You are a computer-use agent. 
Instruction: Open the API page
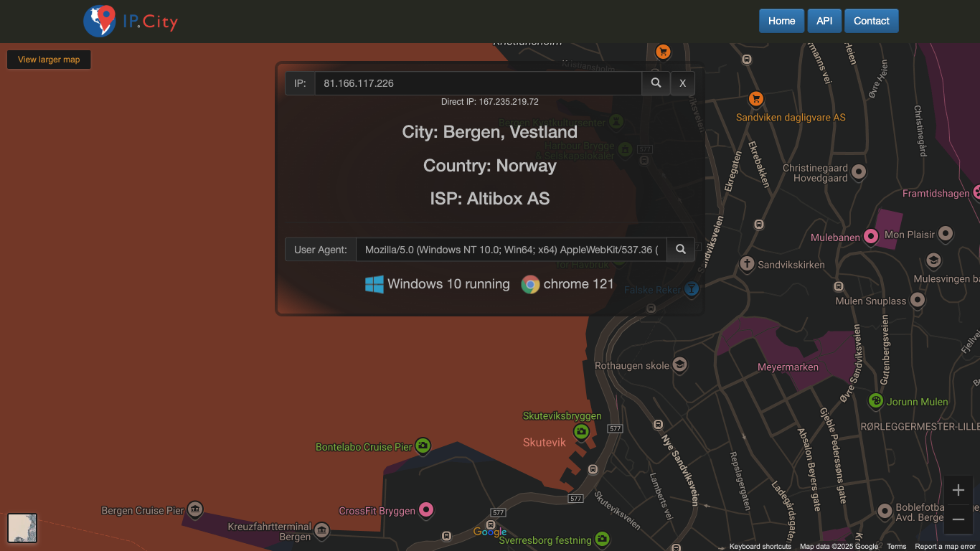click(x=824, y=21)
